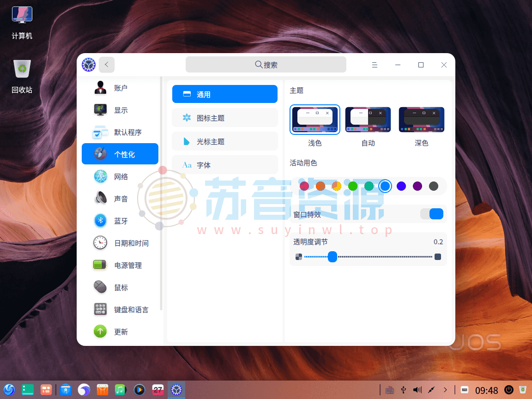Click the volume icon in the system tray
The width and height of the screenshot is (532, 399).
click(417, 390)
